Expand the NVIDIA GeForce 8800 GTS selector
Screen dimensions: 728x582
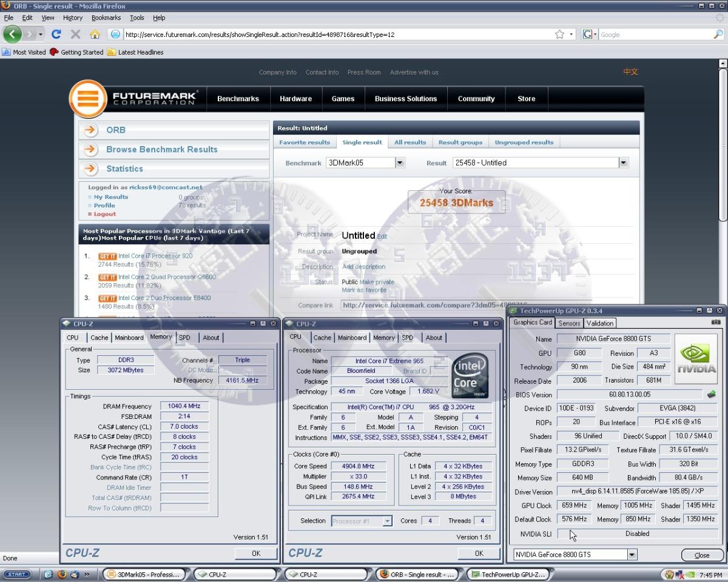coord(632,554)
